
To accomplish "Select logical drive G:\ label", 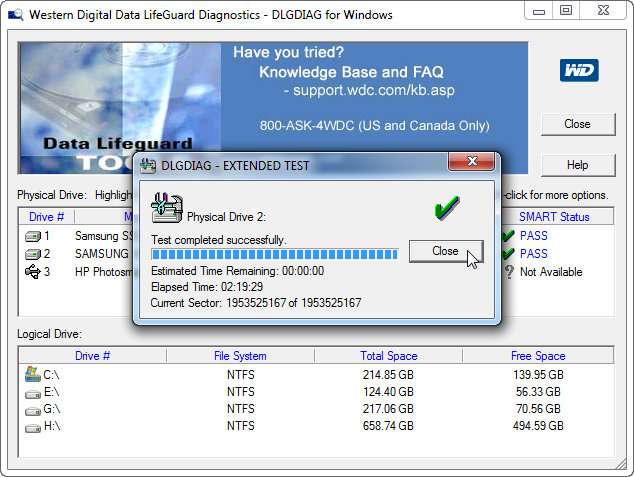I will pyautogui.click(x=52, y=409).
